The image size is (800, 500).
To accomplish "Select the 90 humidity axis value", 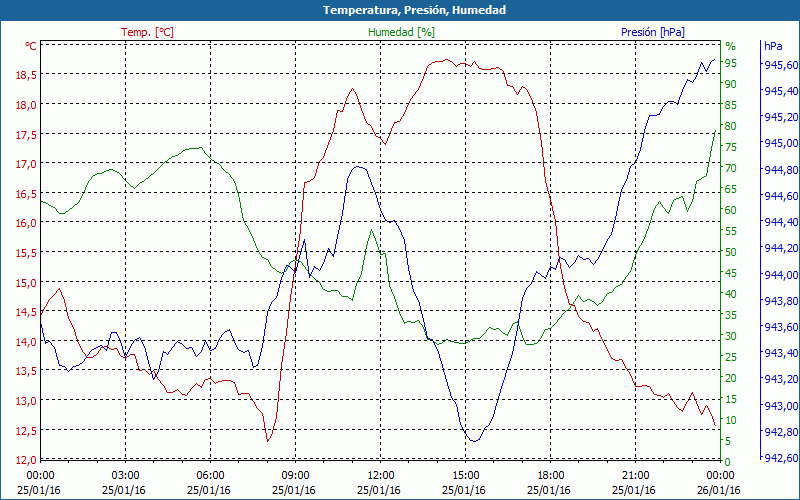I will tap(731, 84).
